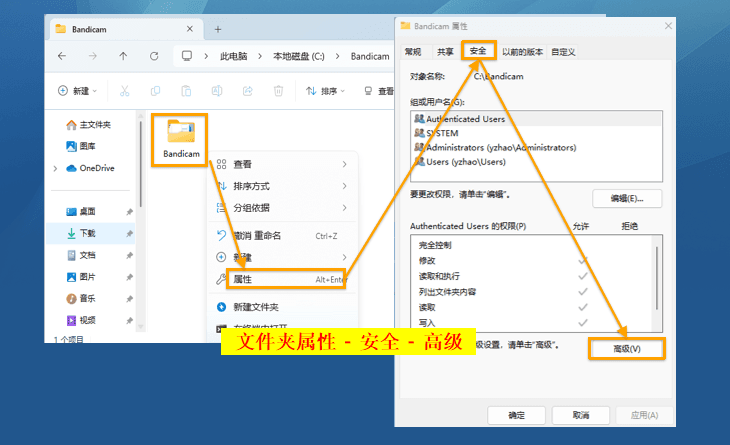The image size is (730, 445).
Task: Click the 取消 button
Action: [x=581, y=415]
